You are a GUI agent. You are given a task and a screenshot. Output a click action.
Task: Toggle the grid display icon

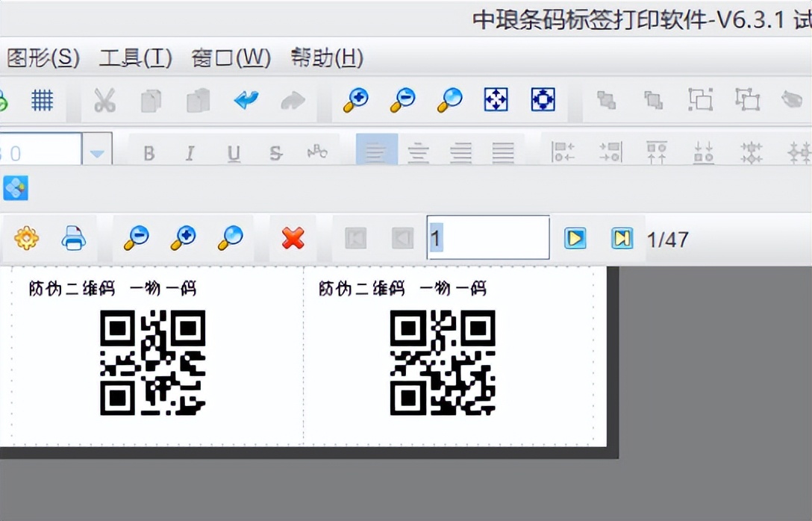43,100
